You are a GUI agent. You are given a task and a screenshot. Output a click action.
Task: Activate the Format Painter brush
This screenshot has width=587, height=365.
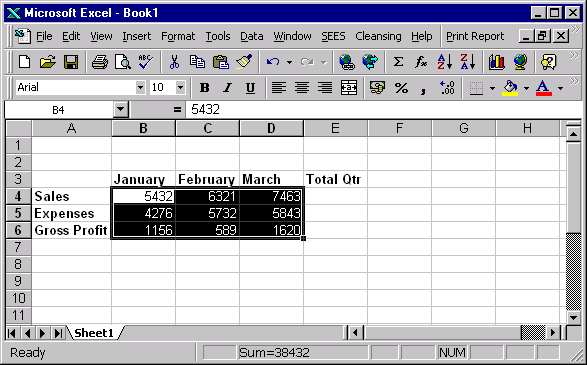(244, 62)
